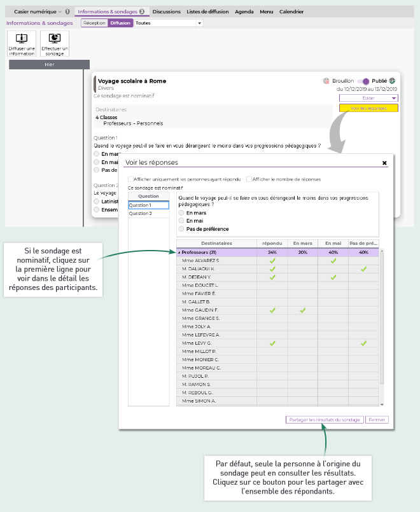
Task: Toggle the Brouillon/Publié switch
Action: pyautogui.click(x=363, y=81)
